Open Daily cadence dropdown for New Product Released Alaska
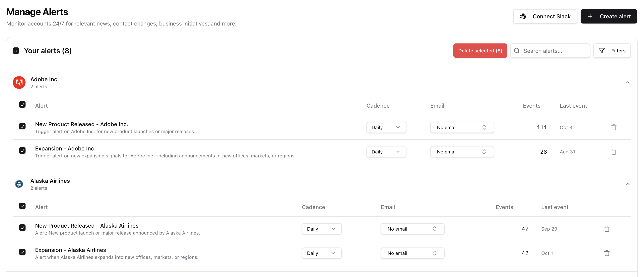The width and height of the screenshot is (644, 277). coord(321,229)
